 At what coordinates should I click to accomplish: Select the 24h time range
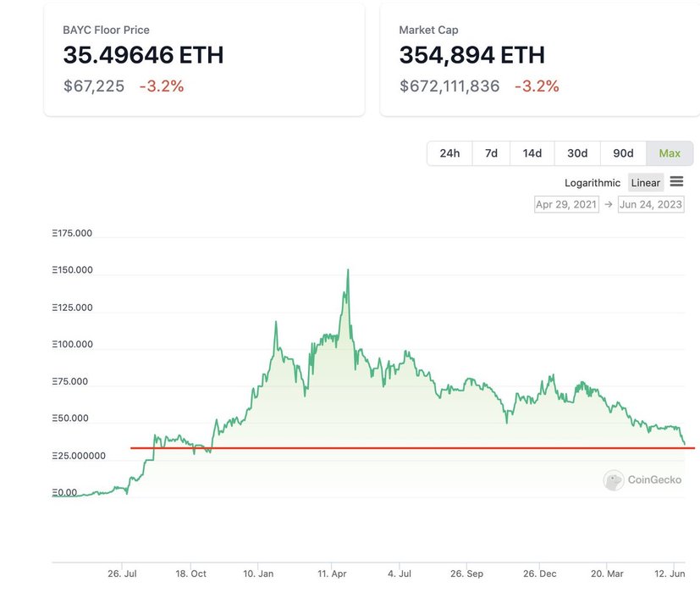[x=449, y=153]
